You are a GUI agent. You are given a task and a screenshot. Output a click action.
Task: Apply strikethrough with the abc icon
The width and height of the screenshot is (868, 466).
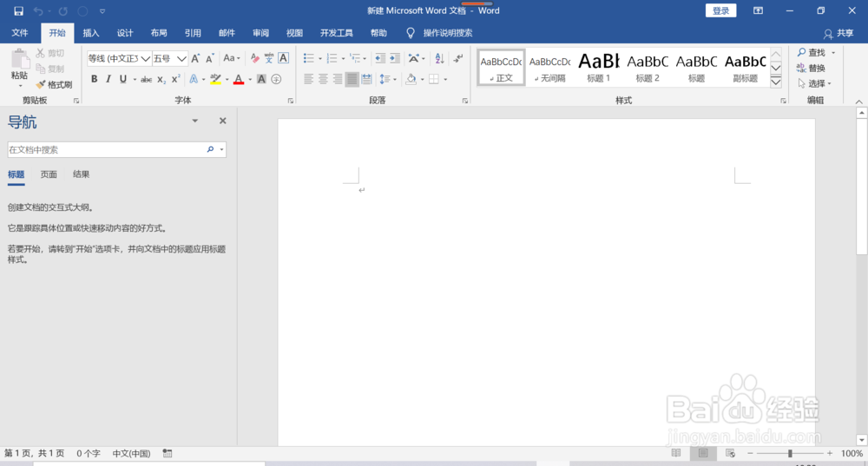coord(146,79)
